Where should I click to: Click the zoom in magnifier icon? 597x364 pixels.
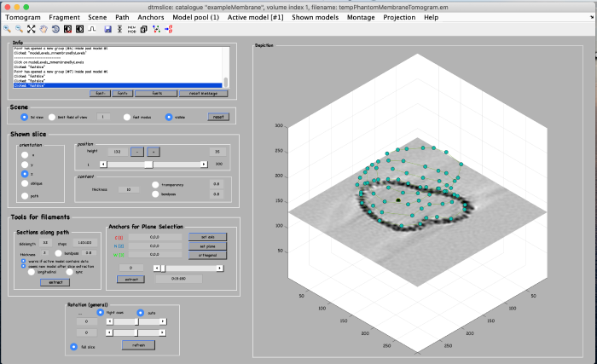[x=7, y=29]
